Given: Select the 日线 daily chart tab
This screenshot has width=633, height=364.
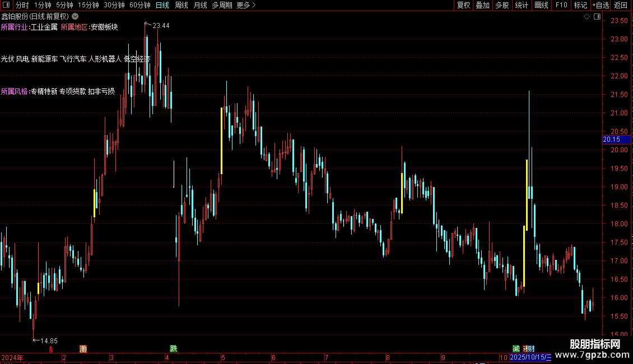Looking at the screenshot, I should click(162, 5).
